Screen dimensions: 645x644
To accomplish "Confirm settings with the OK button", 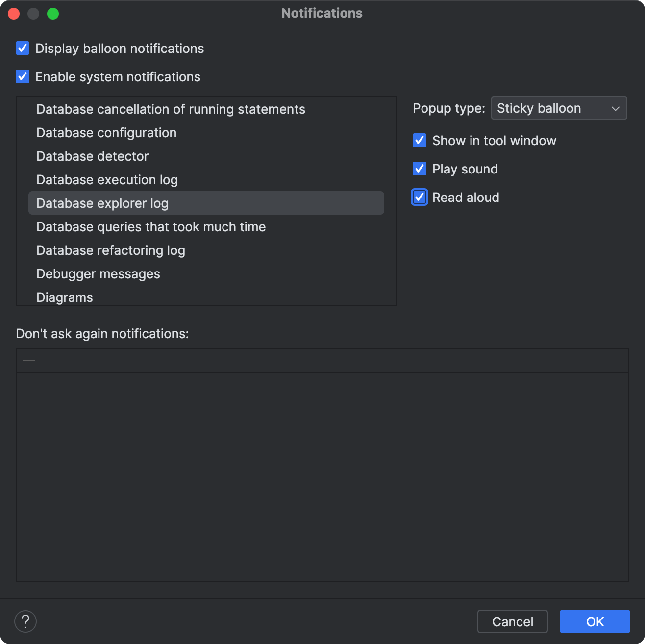I will [x=595, y=621].
